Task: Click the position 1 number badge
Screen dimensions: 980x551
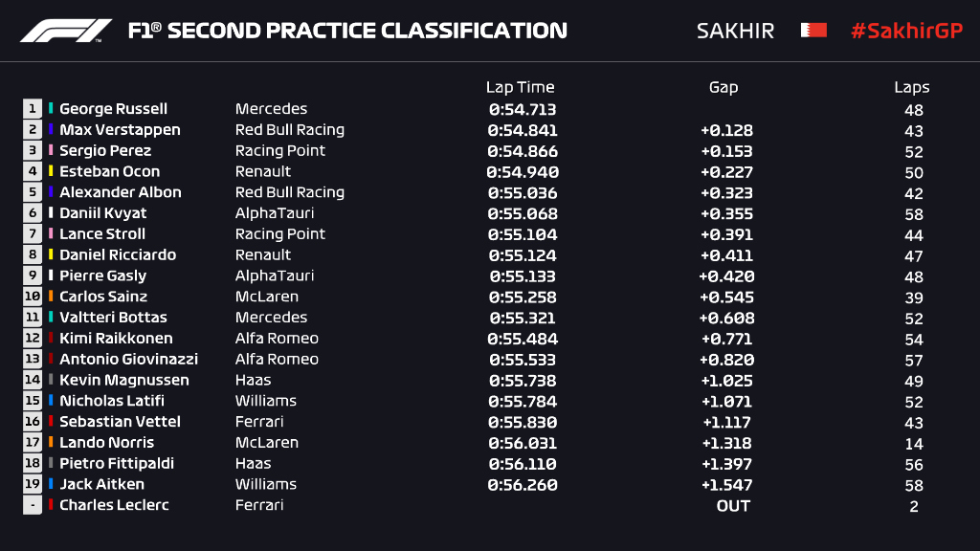Action: click(33, 109)
